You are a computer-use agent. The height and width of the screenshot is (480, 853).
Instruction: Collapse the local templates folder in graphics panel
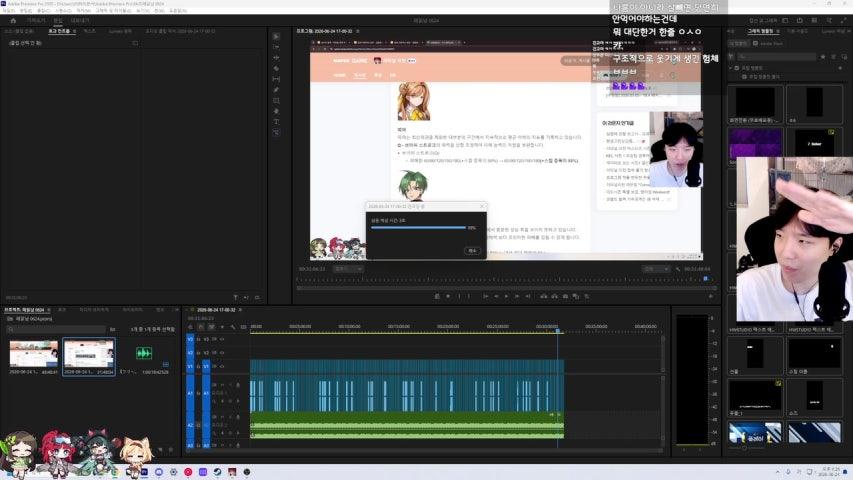pyautogui.click(x=731, y=68)
